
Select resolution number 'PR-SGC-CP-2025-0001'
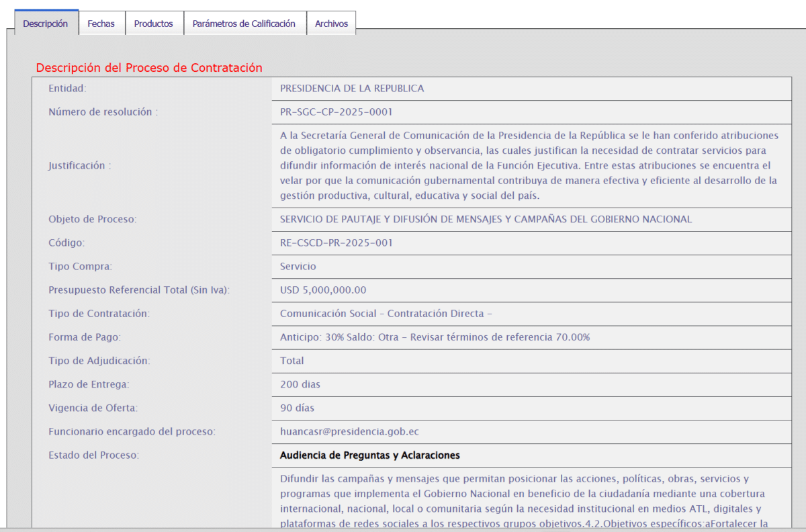tap(337, 112)
